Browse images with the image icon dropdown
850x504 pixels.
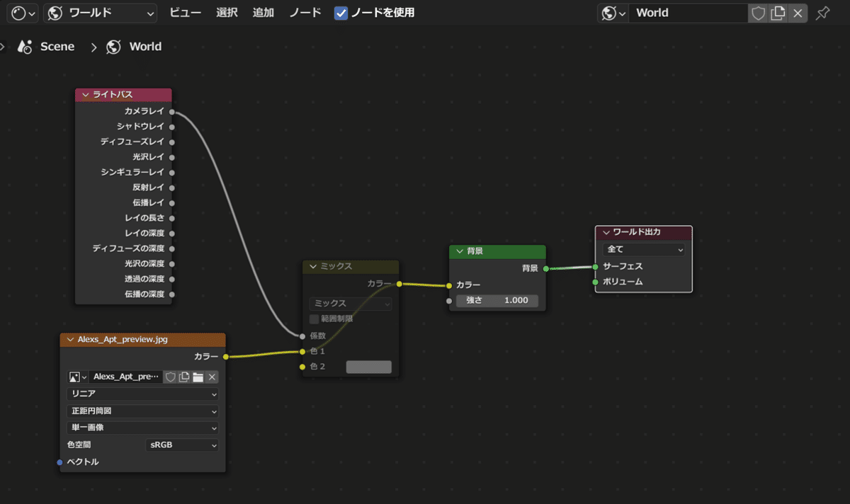click(x=77, y=377)
